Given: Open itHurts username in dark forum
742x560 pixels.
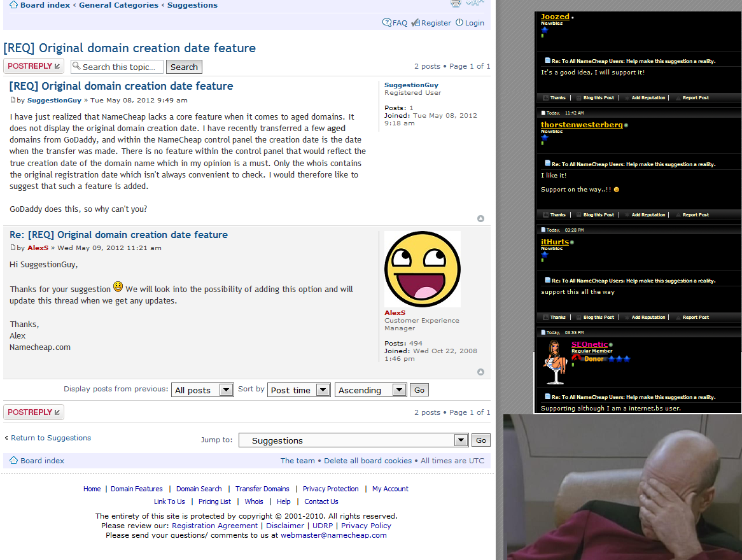Looking at the screenshot, I should pyautogui.click(x=555, y=242).
